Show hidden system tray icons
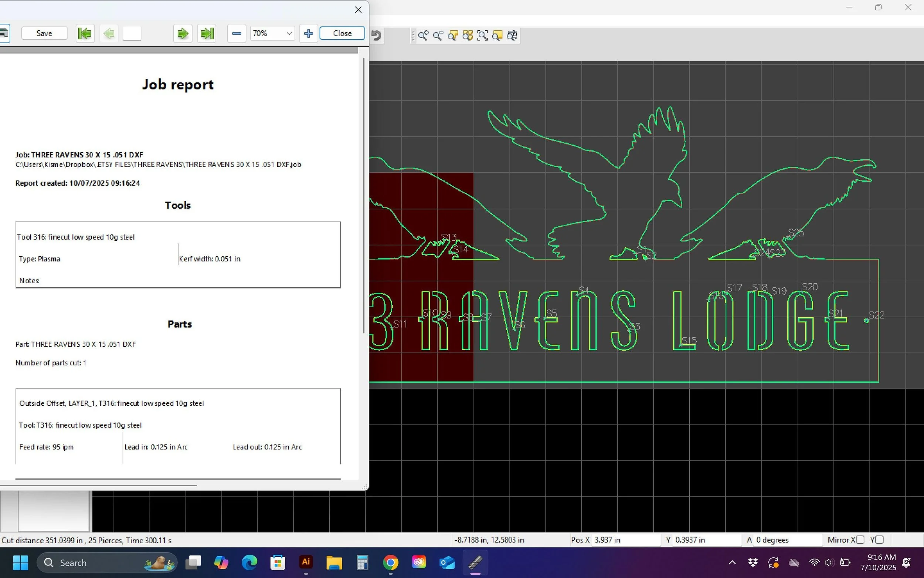 (732, 562)
